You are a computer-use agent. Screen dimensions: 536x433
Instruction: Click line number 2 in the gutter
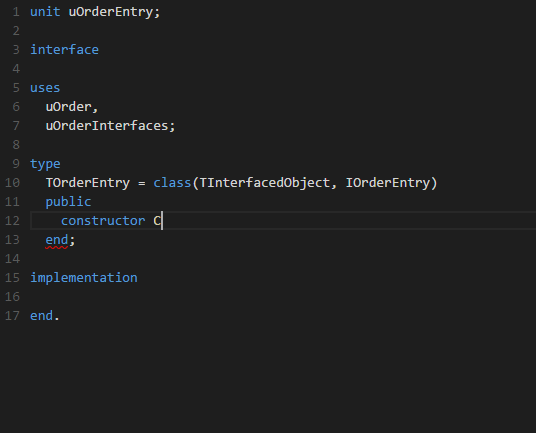(16, 31)
